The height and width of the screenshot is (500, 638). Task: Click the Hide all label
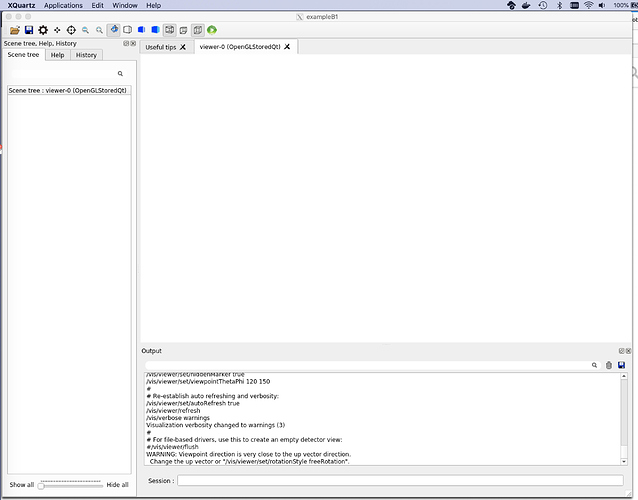pos(118,485)
